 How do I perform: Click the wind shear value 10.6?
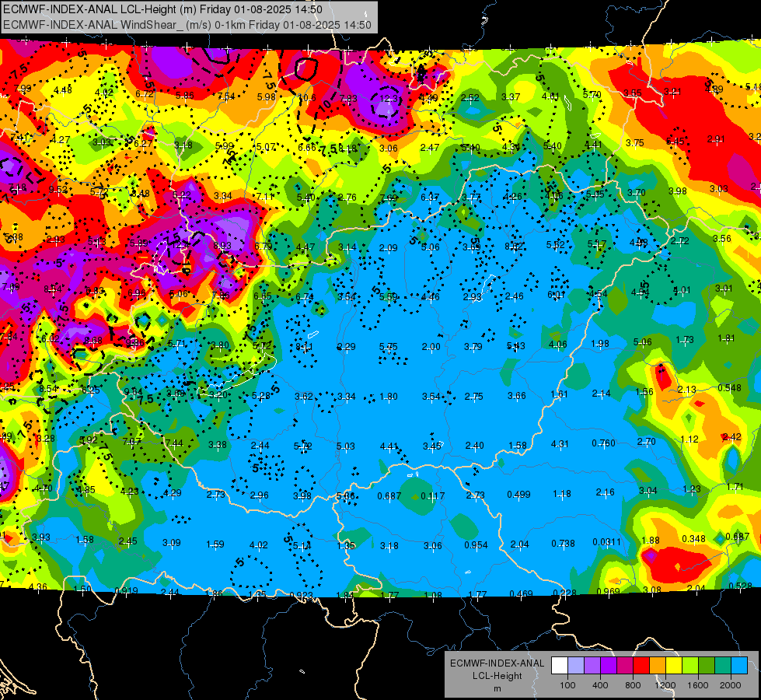[x=307, y=98]
